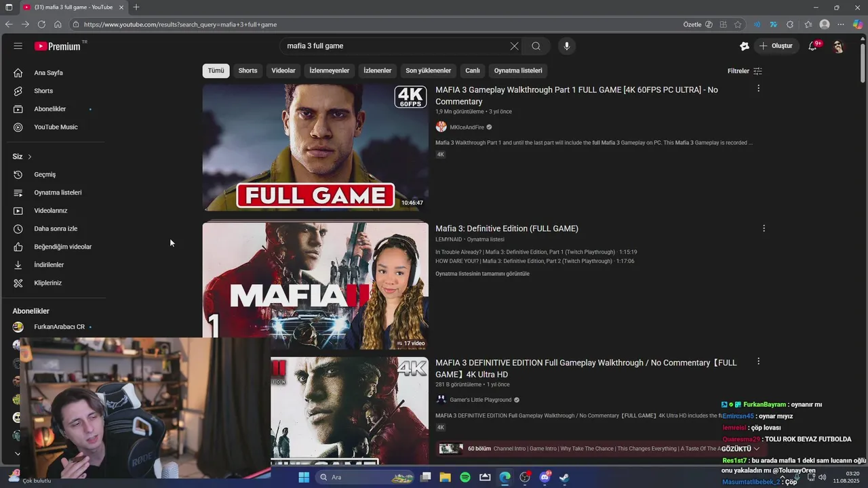The image size is (868, 488).
Task: Open Discord from the taskbar
Action: (x=545, y=477)
